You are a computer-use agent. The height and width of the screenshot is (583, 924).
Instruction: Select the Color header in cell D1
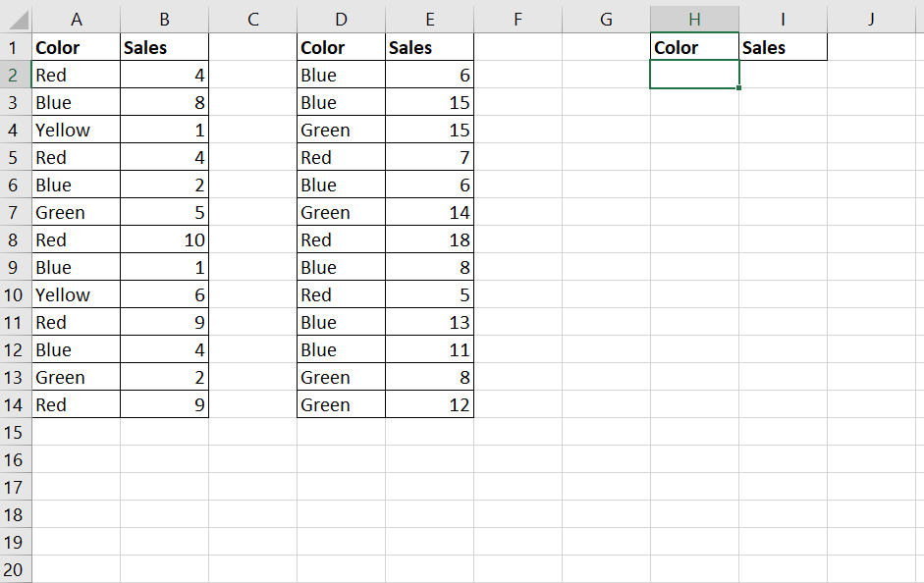(x=341, y=47)
